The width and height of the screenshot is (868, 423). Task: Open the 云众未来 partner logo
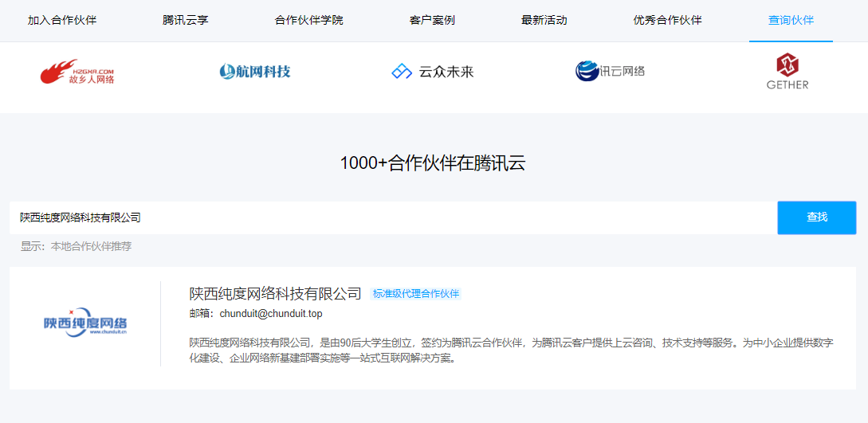tap(432, 72)
